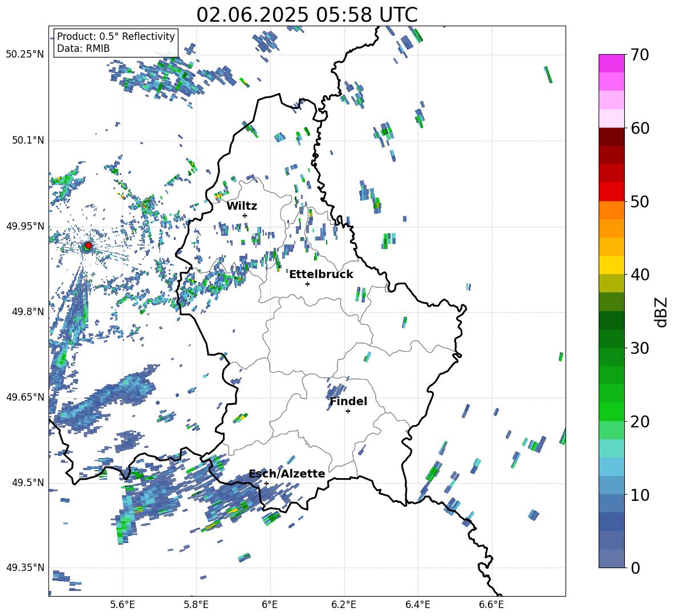
Task: Click the Findel city label
Action: (x=348, y=401)
